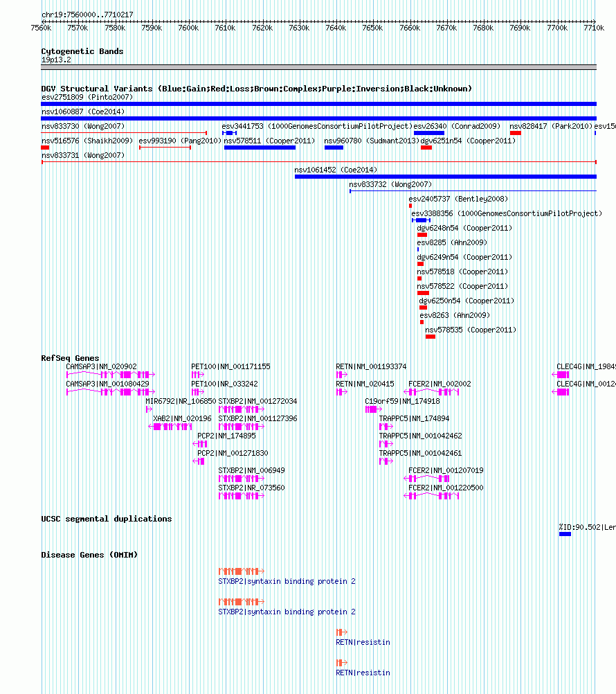Open transcript CAMSAP3|NM_001080429

(x=107, y=384)
